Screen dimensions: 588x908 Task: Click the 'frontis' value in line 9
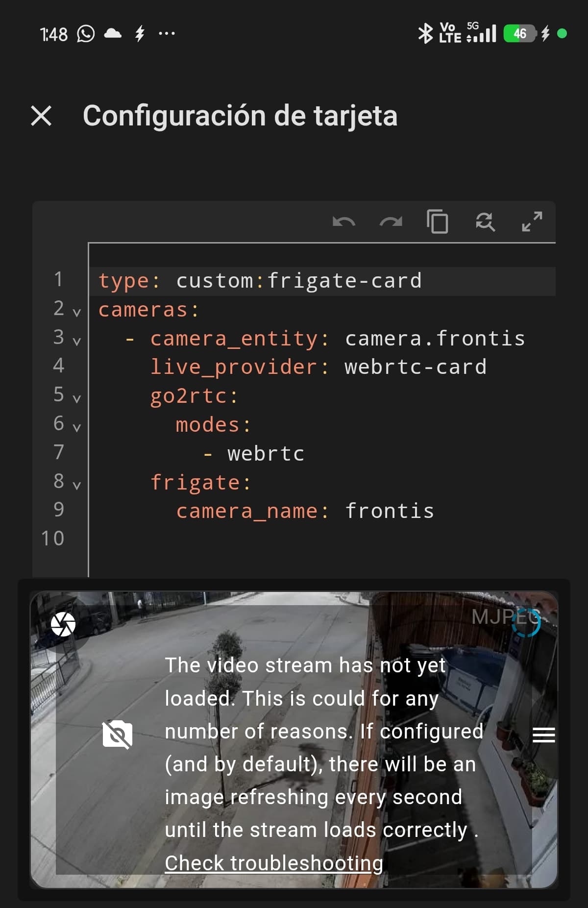(390, 511)
